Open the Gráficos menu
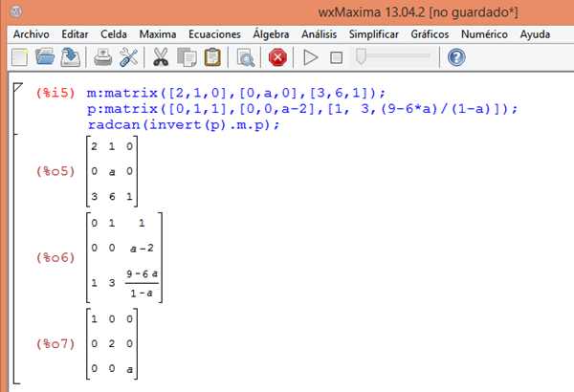 pos(430,34)
